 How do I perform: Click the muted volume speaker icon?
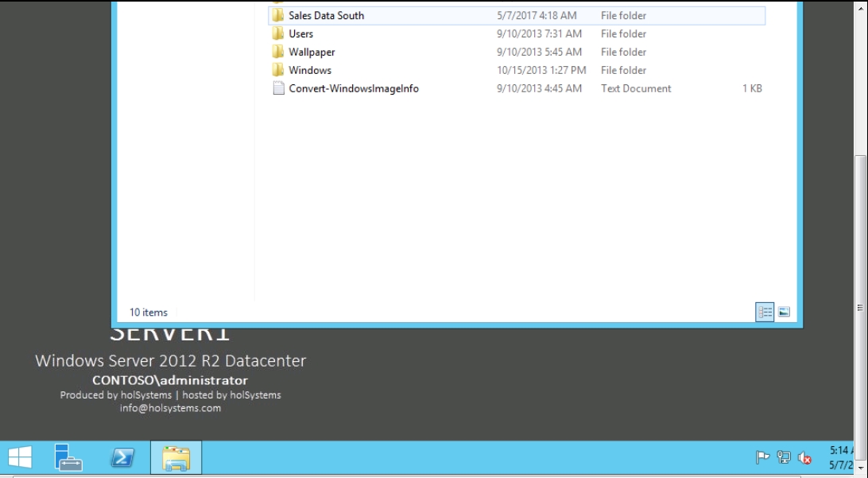[804, 457]
